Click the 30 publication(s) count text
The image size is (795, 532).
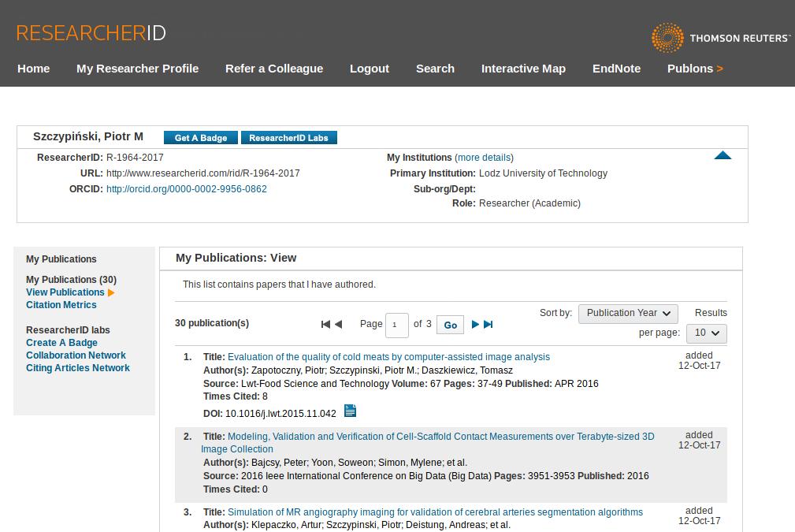(212, 323)
